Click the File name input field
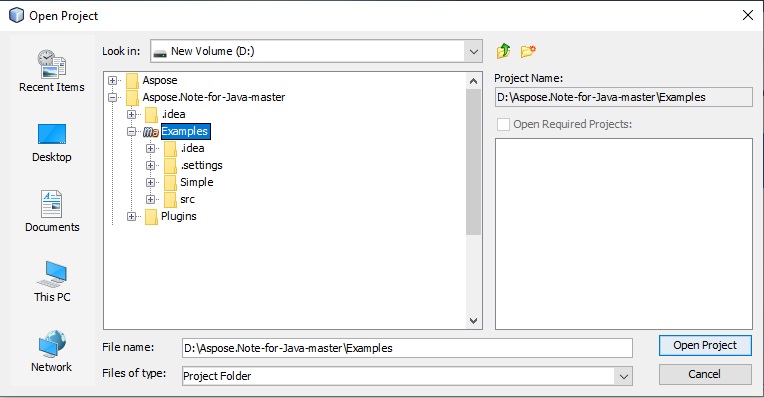This screenshot has width=764, height=398. pyautogui.click(x=407, y=348)
